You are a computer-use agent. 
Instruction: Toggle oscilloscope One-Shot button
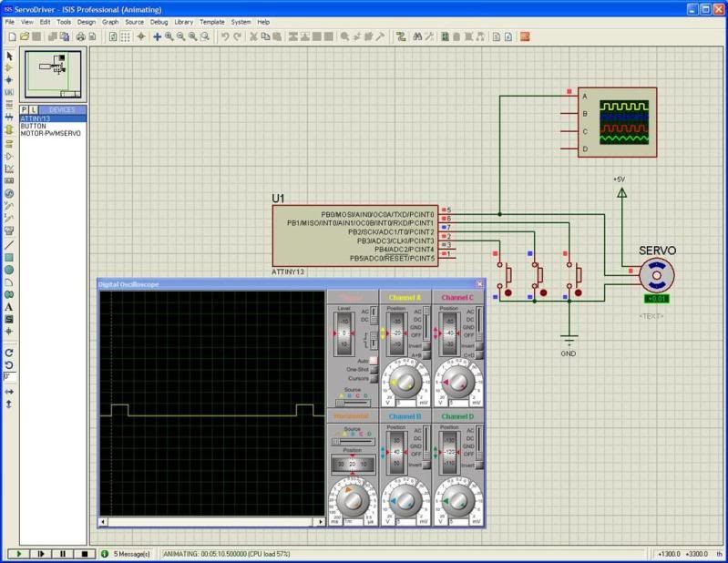click(x=374, y=370)
